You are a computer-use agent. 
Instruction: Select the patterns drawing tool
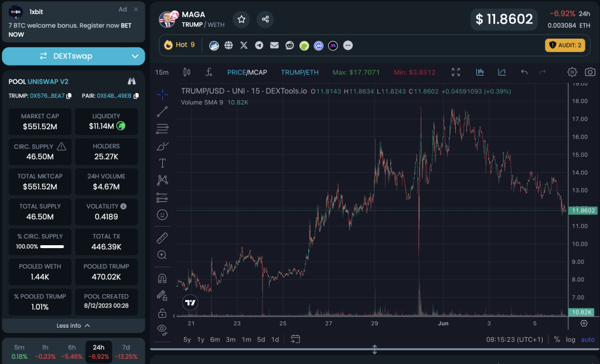tap(162, 180)
